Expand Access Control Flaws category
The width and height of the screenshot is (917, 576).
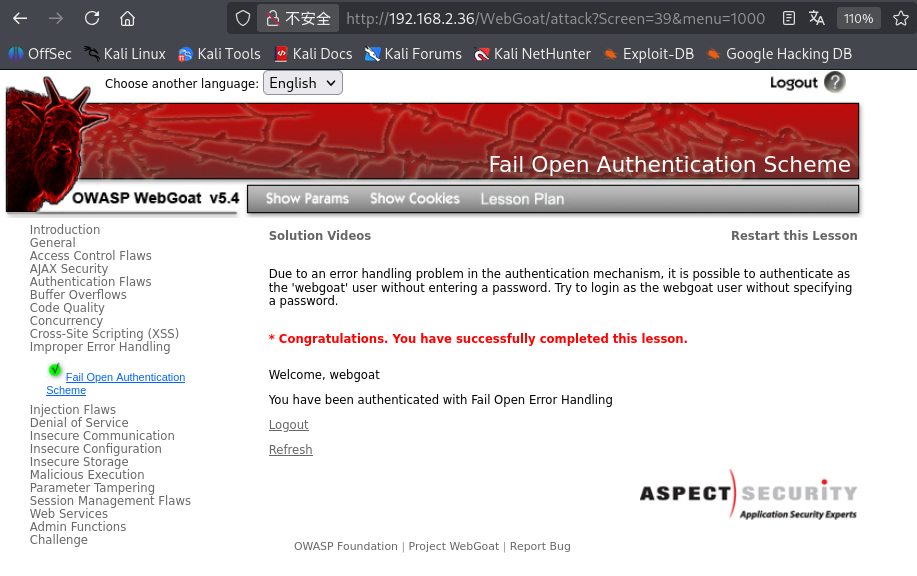[x=91, y=256]
